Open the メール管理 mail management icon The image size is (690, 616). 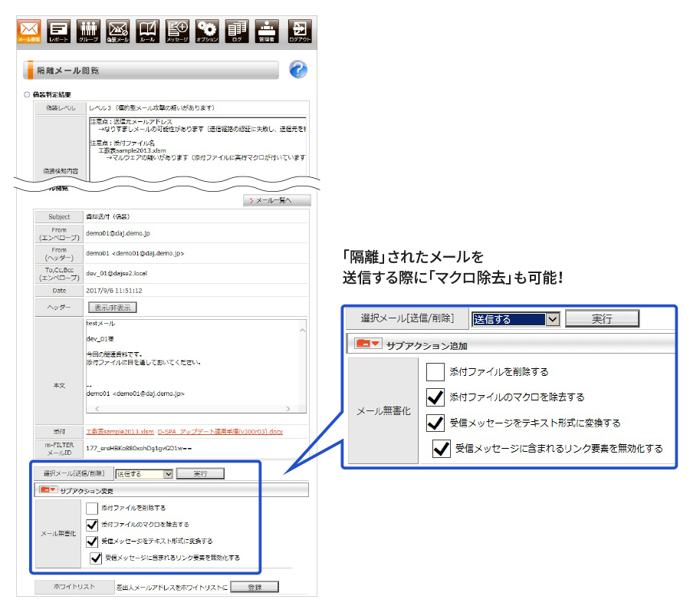(28, 30)
